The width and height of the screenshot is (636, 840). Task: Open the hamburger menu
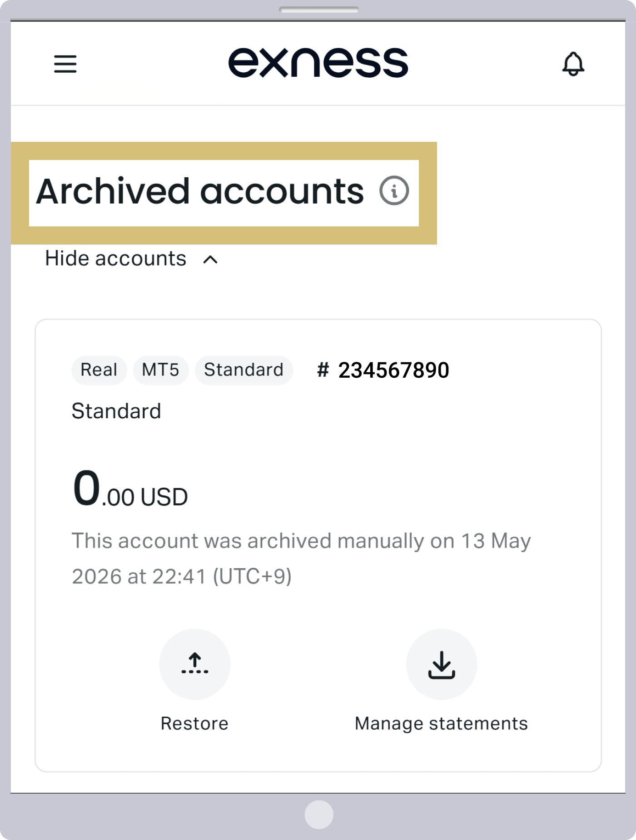[65, 64]
